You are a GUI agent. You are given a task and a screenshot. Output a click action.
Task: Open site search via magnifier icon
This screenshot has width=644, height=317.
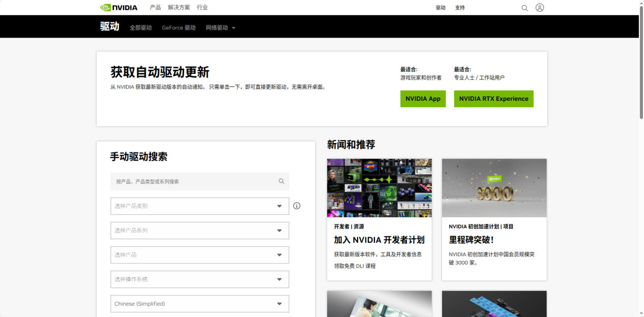pyautogui.click(x=524, y=8)
